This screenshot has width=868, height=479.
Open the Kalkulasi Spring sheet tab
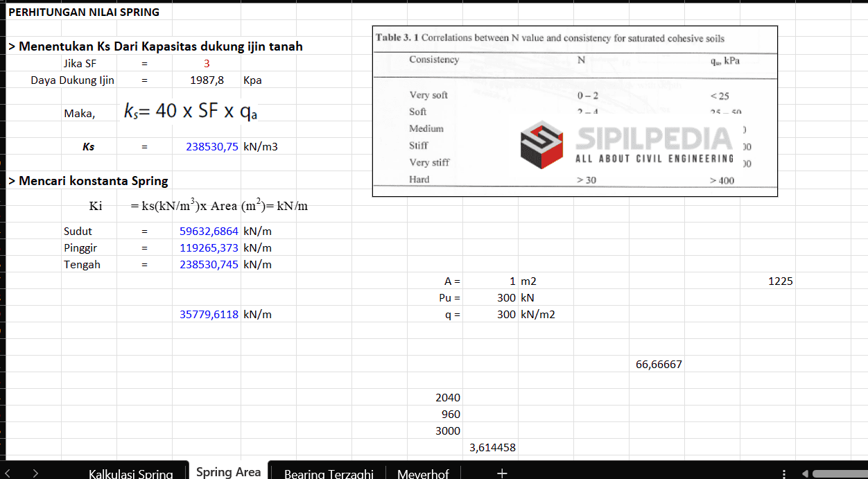click(130, 473)
